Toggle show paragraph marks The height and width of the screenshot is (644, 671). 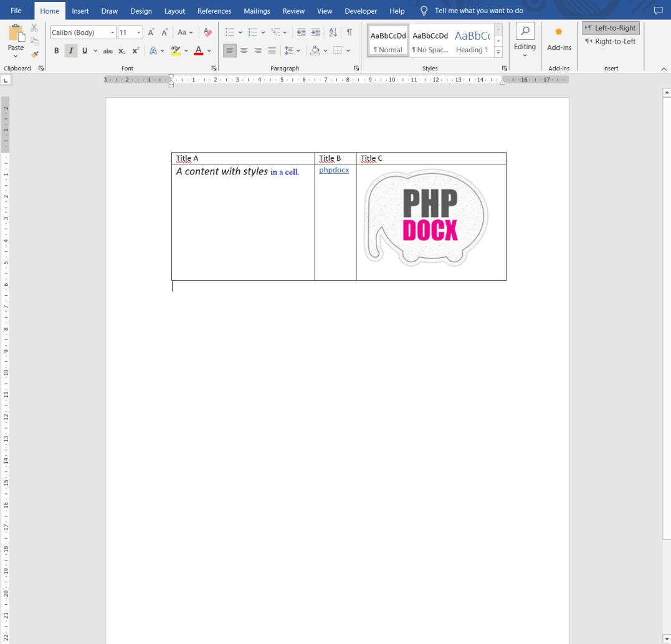(x=350, y=32)
